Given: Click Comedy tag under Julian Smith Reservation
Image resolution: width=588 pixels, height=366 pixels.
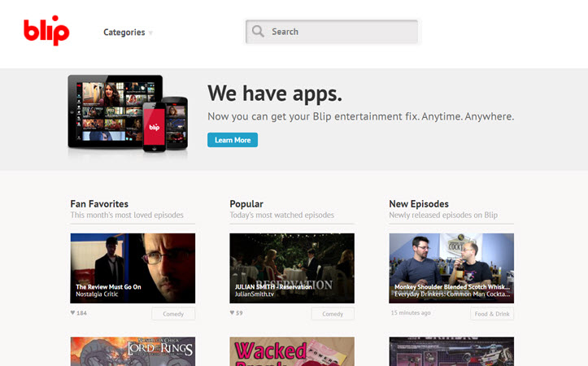Looking at the screenshot, I should point(333,314).
